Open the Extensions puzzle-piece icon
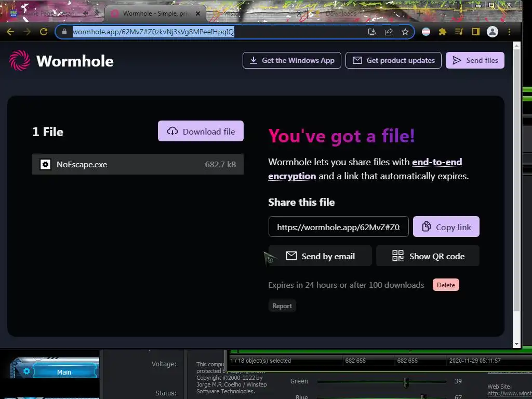The width and height of the screenshot is (532, 399). pos(443,32)
